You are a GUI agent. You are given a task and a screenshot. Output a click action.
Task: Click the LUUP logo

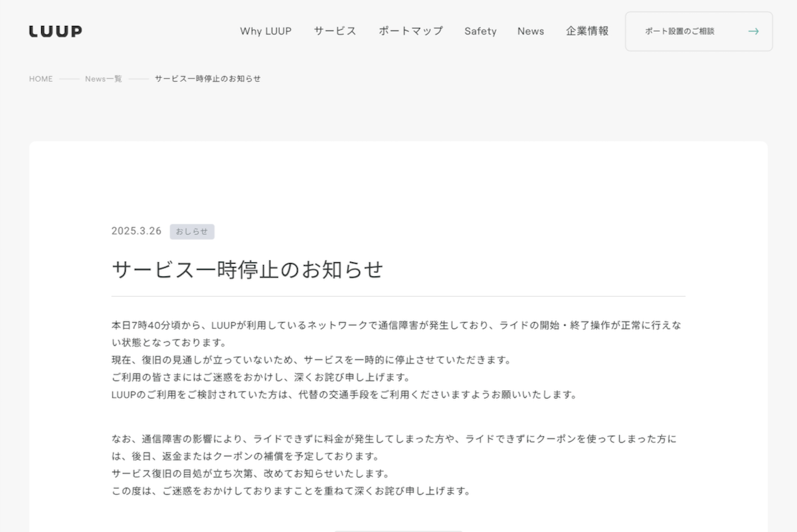pyautogui.click(x=55, y=31)
